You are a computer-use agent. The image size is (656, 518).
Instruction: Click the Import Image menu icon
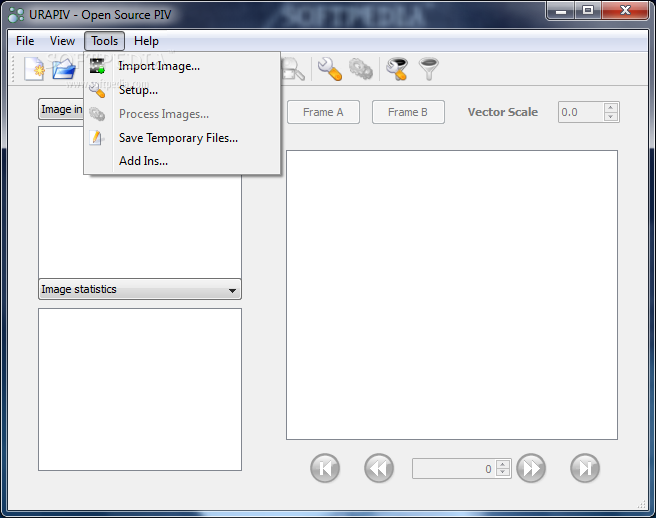coord(97,66)
